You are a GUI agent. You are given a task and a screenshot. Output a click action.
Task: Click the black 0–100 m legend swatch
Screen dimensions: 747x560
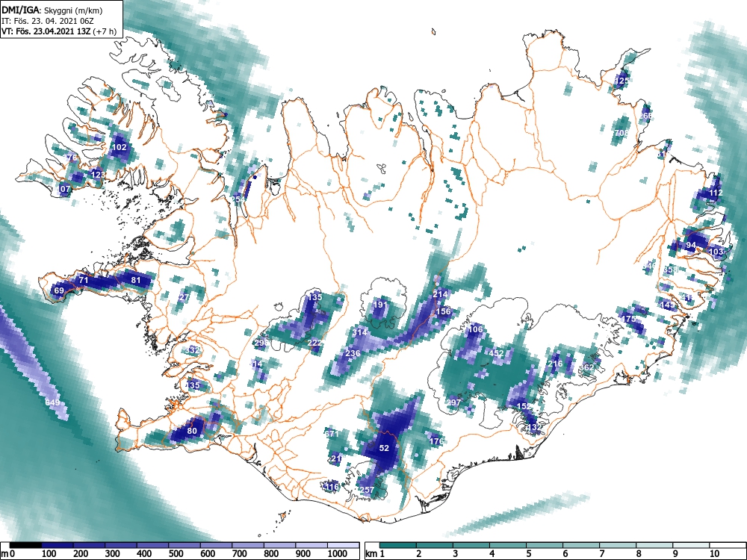[25, 545]
